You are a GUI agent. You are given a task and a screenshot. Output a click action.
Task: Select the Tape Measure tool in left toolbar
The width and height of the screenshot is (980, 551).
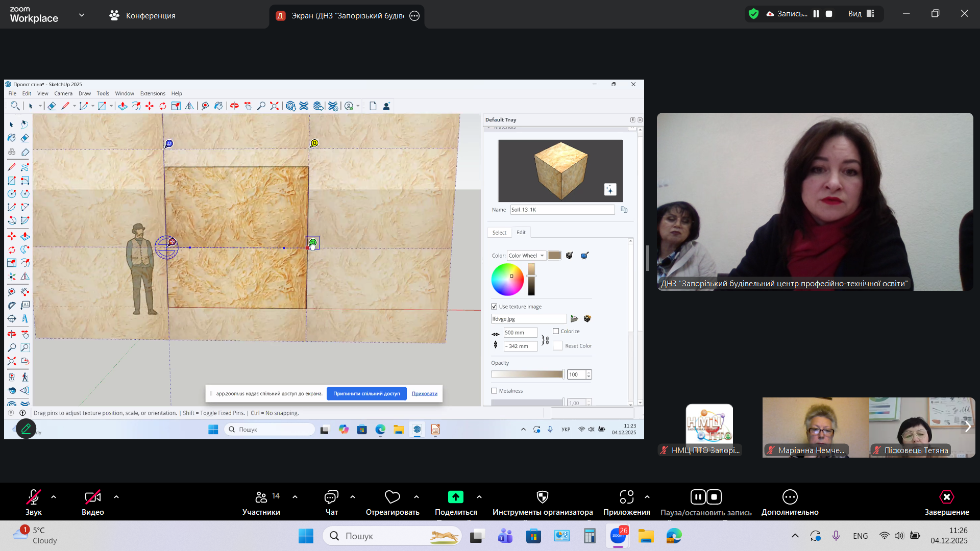click(x=12, y=292)
